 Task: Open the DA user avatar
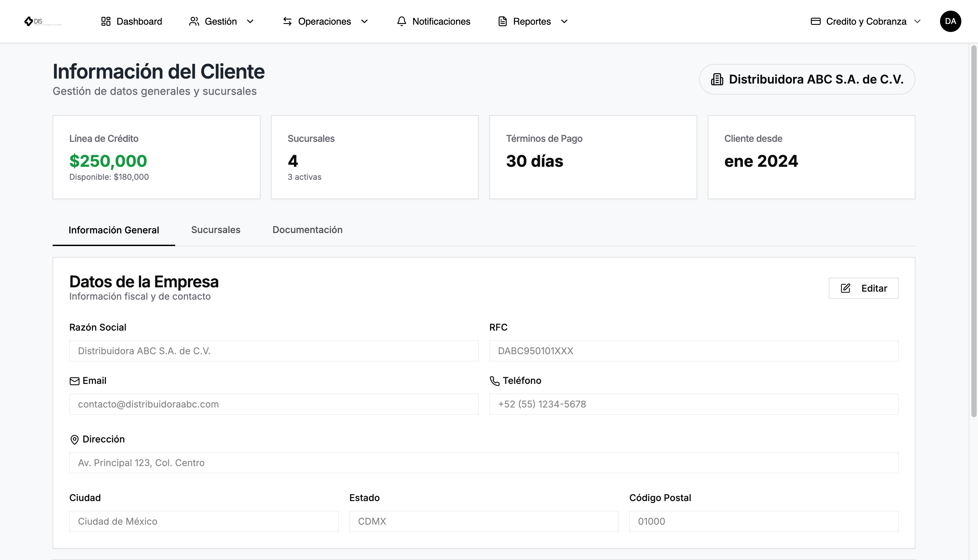(x=950, y=21)
